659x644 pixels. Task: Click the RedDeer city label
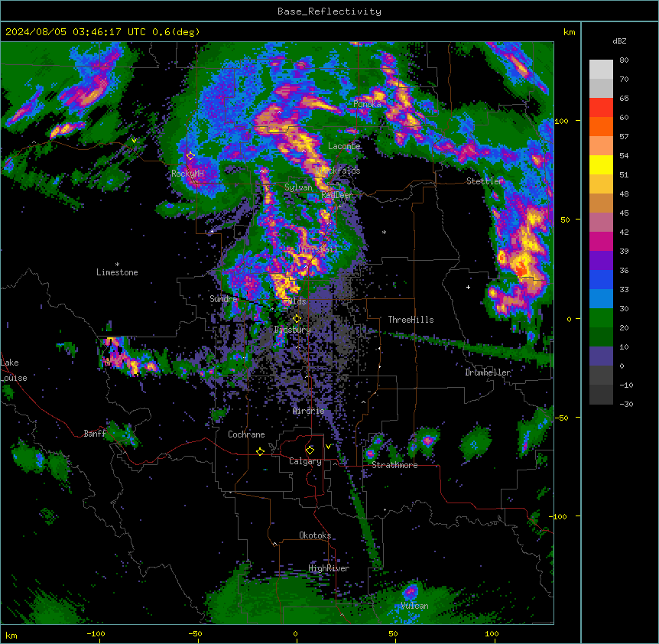tap(337, 195)
